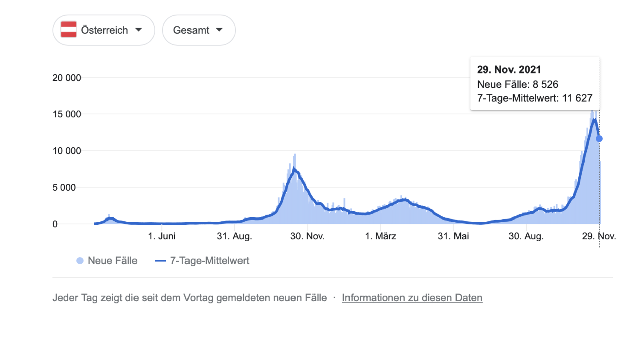The height and width of the screenshot is (340, 644).
Task: Select the 1. März axis label
Action: [381, 236]
